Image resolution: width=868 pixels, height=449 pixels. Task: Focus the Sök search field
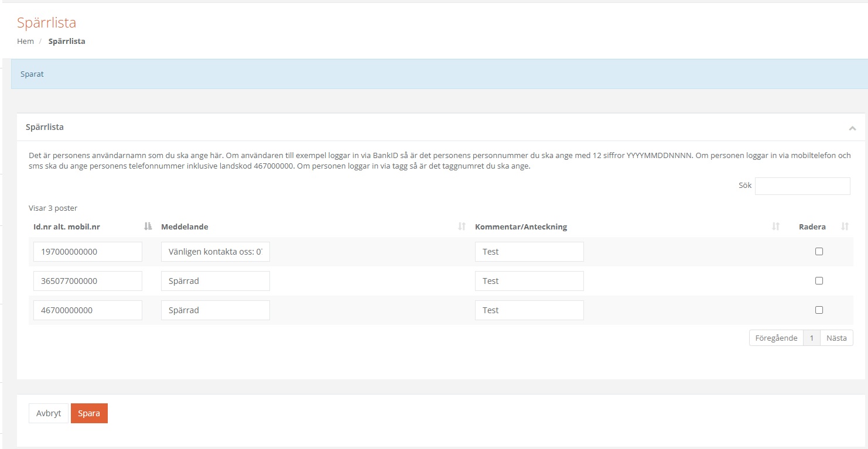tap(802, 186)
